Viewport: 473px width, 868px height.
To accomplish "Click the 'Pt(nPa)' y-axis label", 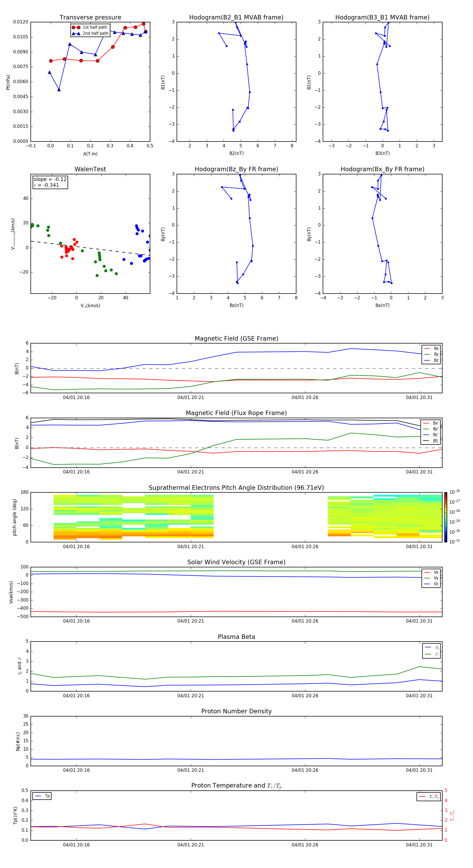I will pyautogui.click(x=8, y=82).
